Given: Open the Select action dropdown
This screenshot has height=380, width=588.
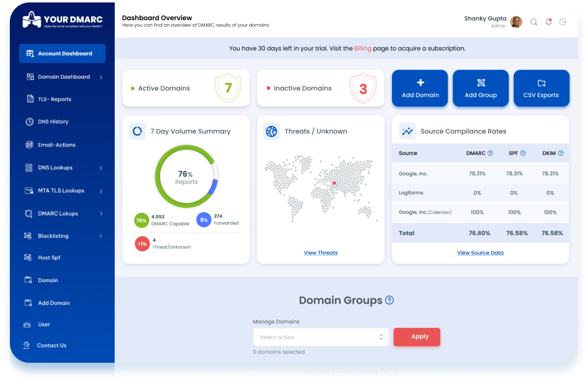Looking at the screenshot, I should (321, 337).
